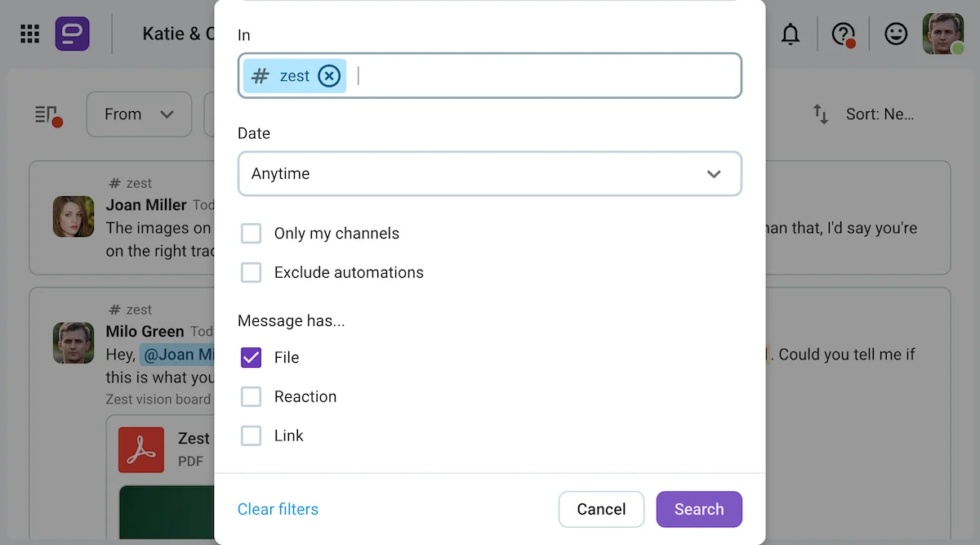Screen dimensions: 980x545
Task: Open the Sort options dropdown
Action: pos(880,114)
